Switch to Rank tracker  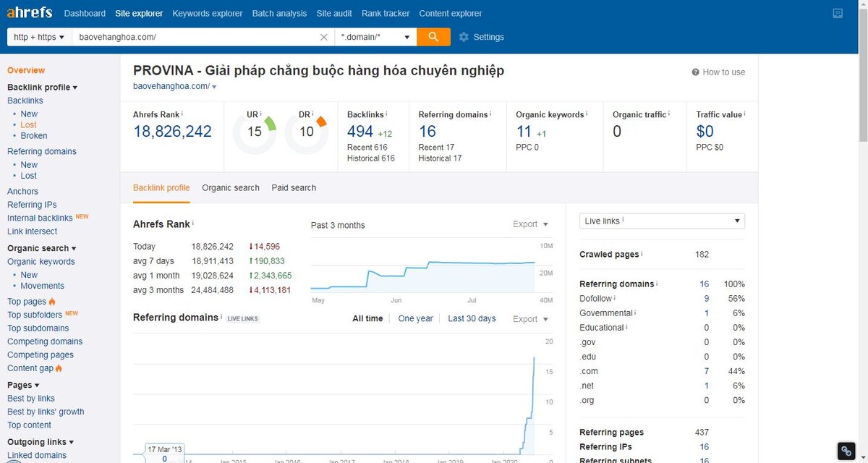click(x=386, y=13)
